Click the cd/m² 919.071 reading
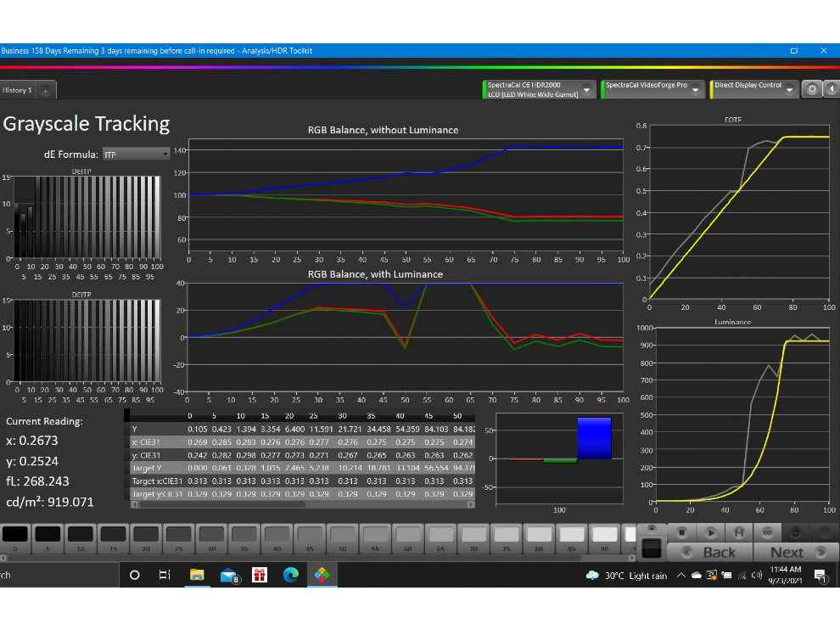This screenshot has width=840, height=630. [x=50, y=502]
